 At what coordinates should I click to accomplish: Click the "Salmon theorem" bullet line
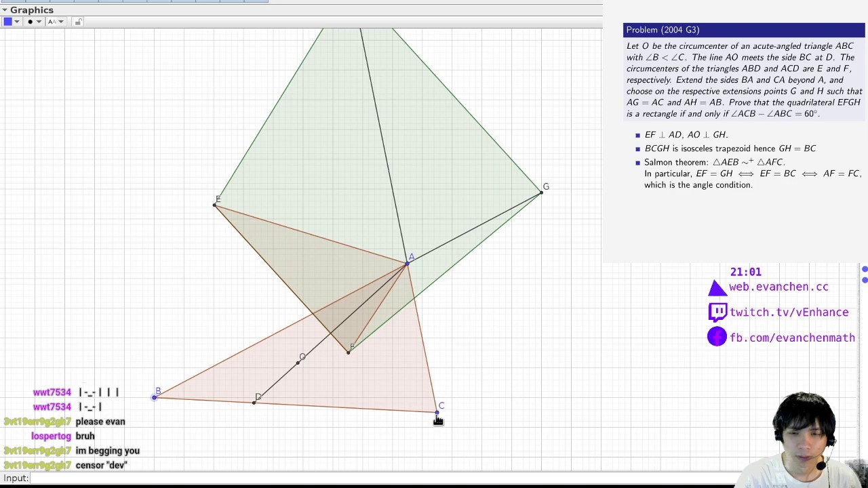pos(714,163)
